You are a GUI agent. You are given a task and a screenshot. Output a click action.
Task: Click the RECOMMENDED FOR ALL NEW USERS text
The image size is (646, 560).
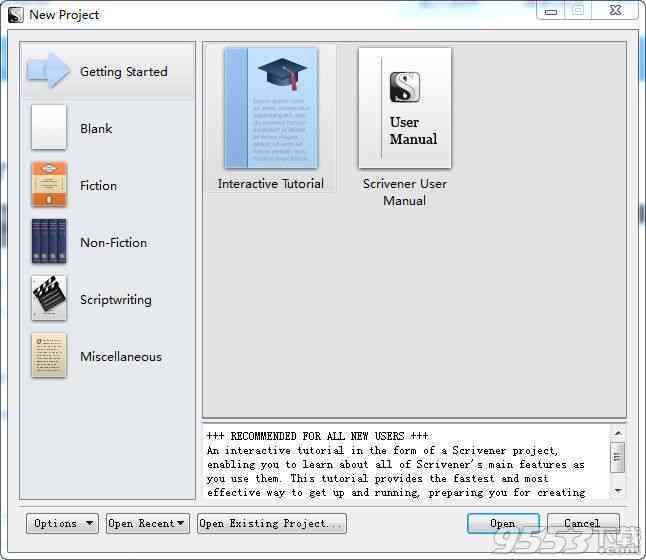[x=318, y=436]
